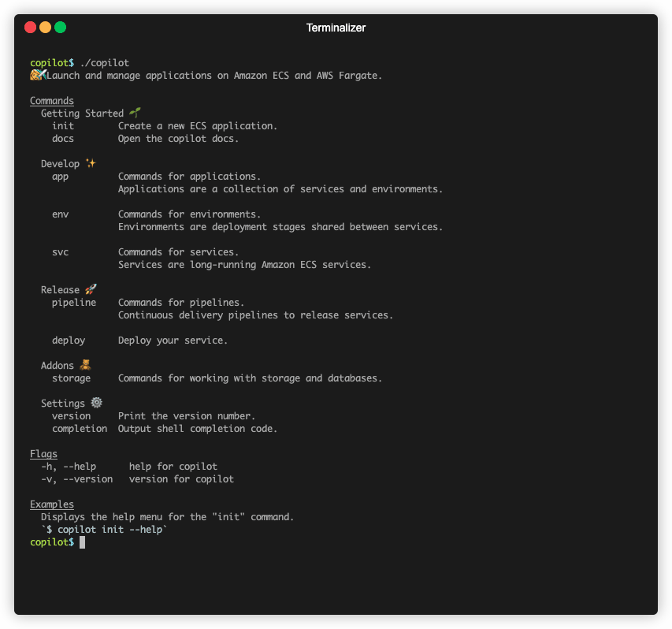Click the gear emoji next to Settings
672x629 pixels.
pyautogui.click(x=96, y=403)
